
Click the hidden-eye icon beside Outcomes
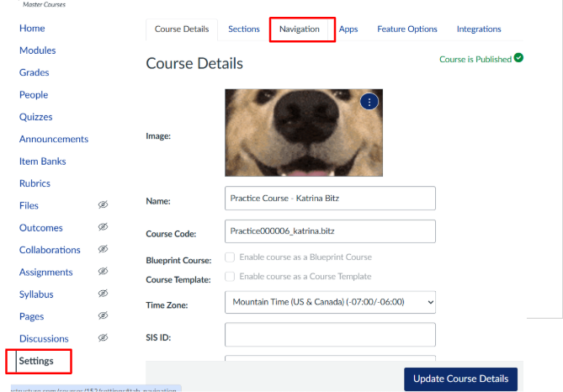point(103,227)
